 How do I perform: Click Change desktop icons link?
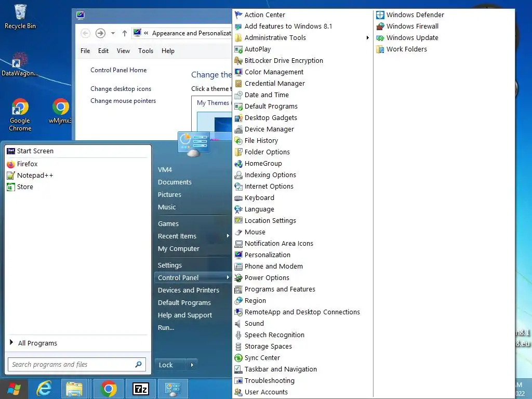[121, 89]
